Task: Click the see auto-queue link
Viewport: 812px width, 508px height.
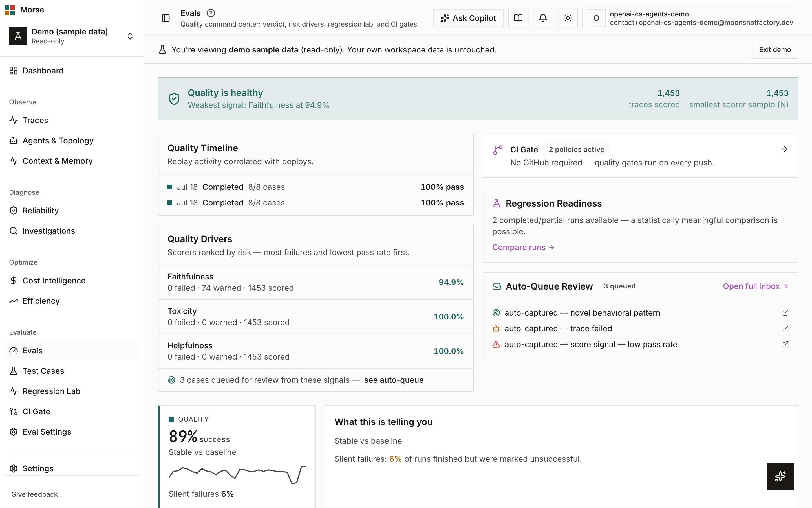Action: click(394, 380)
